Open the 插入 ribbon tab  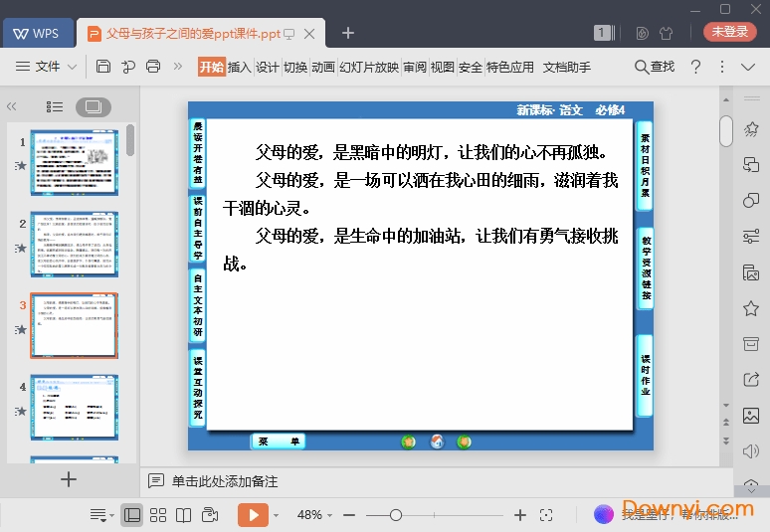(x=239, y=67)
